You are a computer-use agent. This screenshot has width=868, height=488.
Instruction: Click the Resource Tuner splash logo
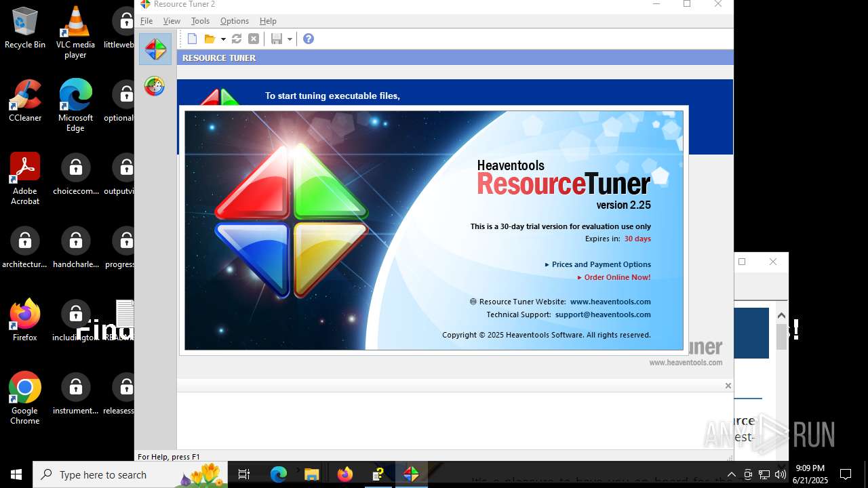point(292,220)
